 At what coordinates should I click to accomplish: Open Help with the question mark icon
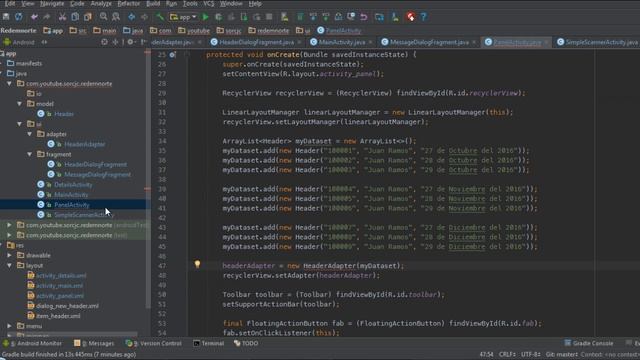[x=424, y=17]
